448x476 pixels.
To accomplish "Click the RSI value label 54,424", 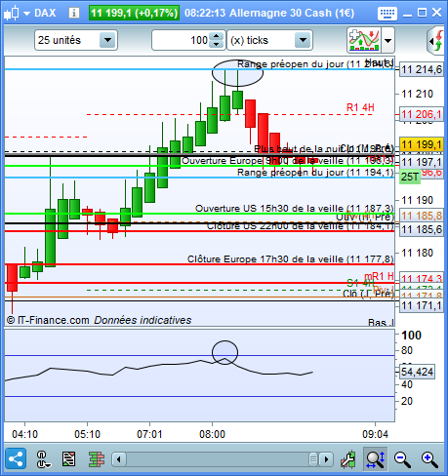I will pos(417,372).
